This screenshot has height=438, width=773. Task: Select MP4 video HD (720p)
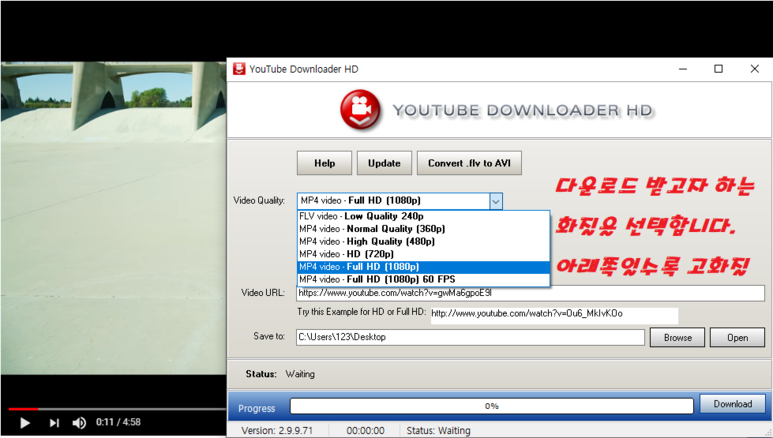(423, 254)
